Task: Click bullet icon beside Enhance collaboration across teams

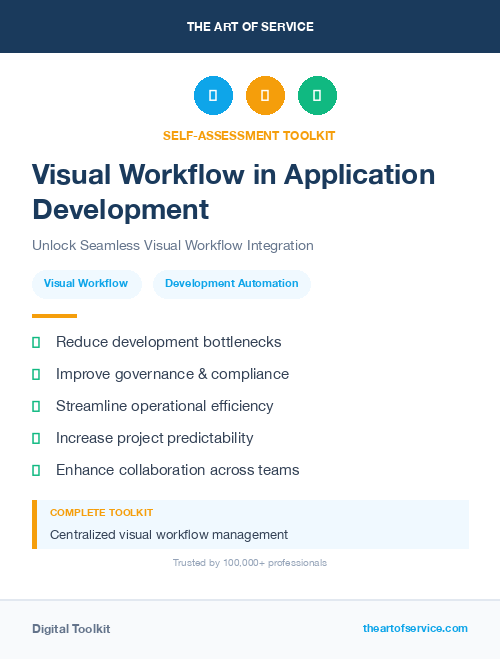Action: pyautogui.click(x=36, y=470)
